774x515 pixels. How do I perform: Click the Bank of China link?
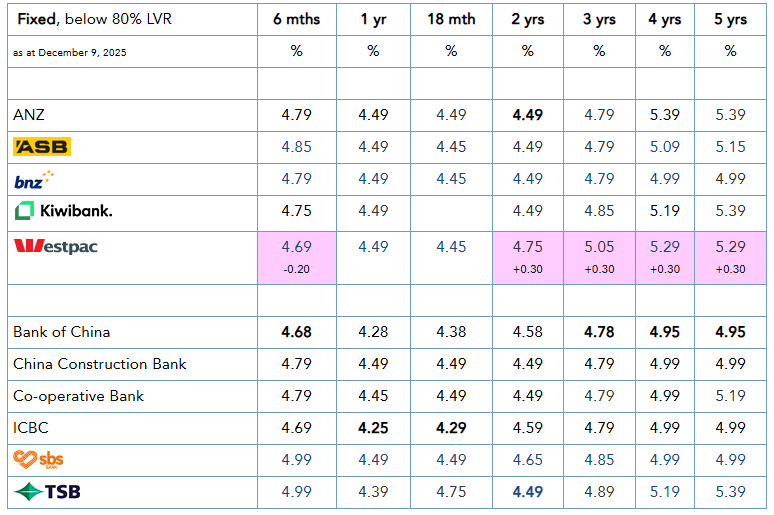(62, 332)
